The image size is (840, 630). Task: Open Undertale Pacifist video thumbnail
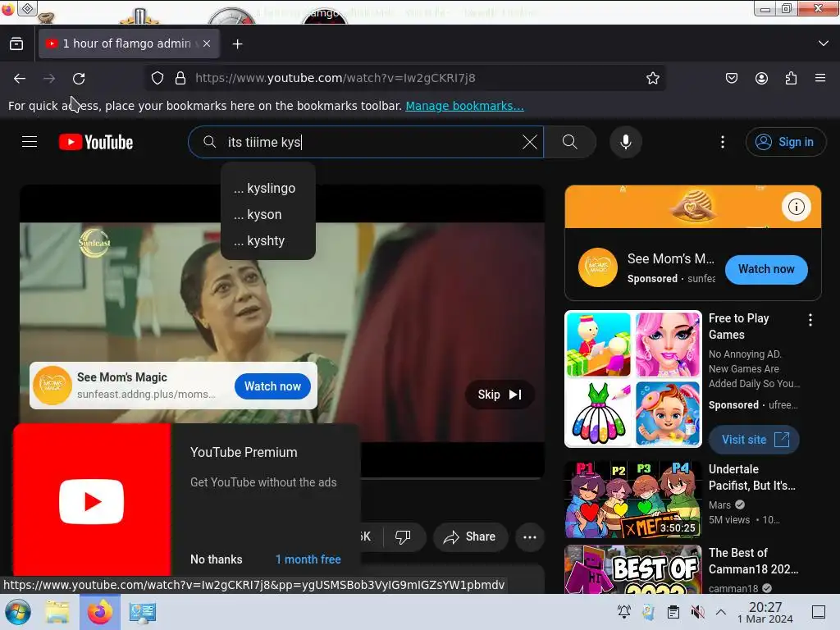point(633,500)
